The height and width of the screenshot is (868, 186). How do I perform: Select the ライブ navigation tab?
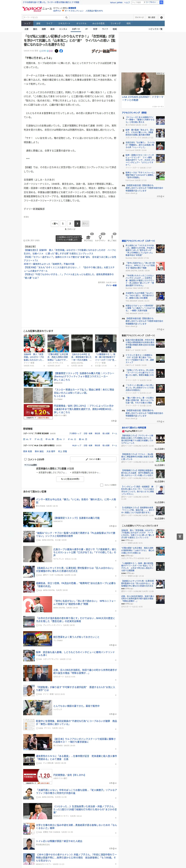pos(49,24)
